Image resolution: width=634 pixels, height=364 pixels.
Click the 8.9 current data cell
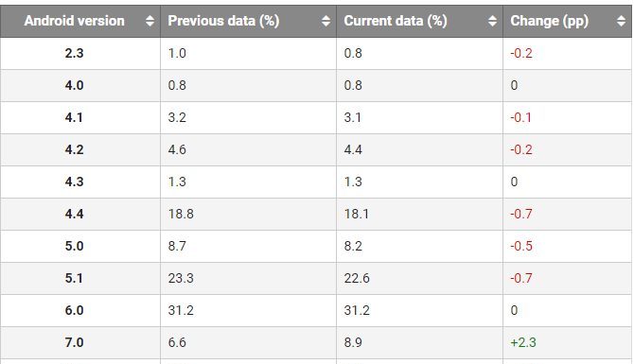click(353, 342)
